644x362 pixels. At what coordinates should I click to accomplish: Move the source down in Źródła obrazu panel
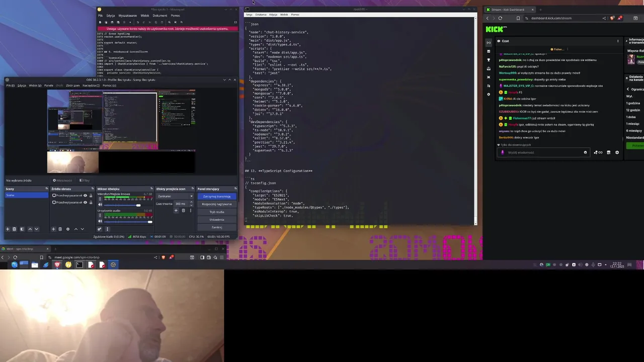pyautogui.click(x=82, y=229)
